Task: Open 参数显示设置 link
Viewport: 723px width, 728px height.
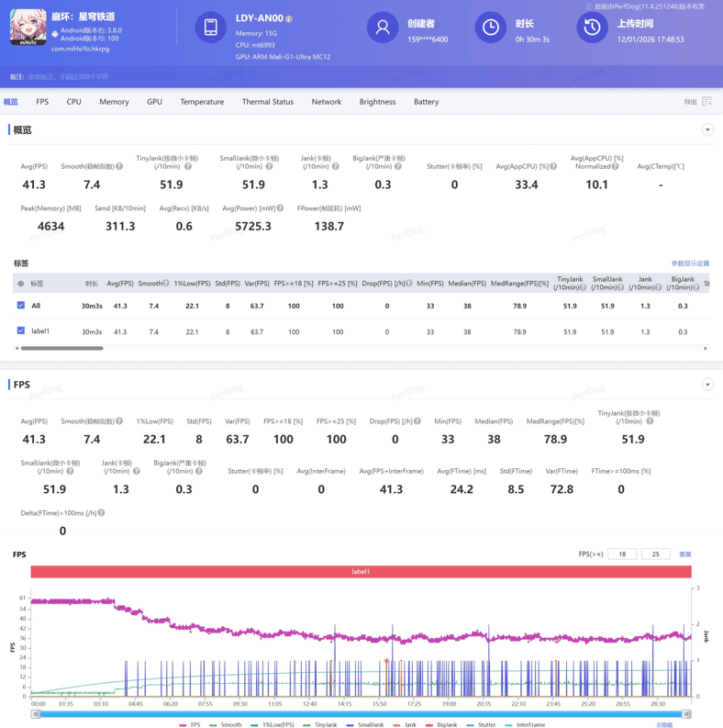Action: coord(689,263)
